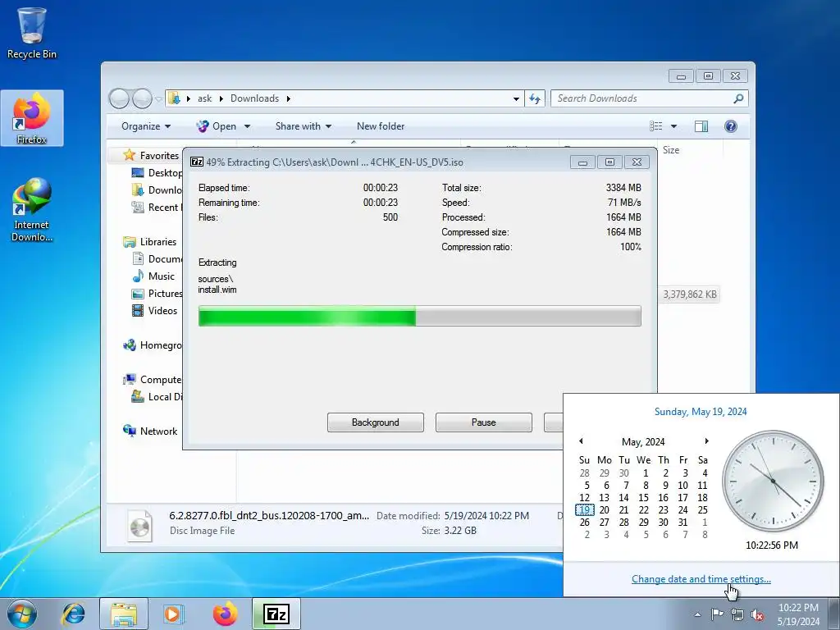Image resolution: width=840 pixels, height=630 pixels.
Task: Open the view options dropdown arrow
Action: click(674, 126)
